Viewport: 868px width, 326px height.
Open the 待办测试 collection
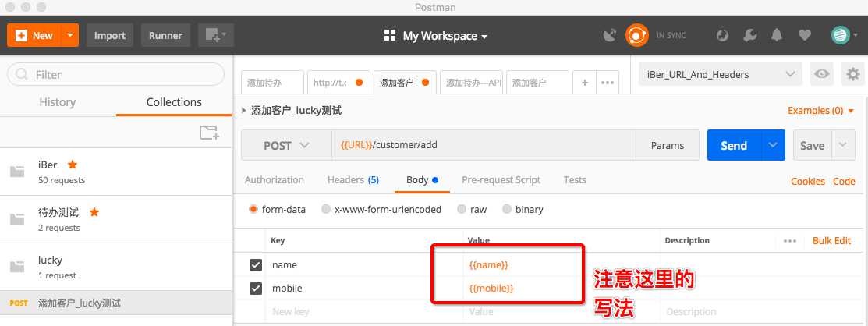point(116,219)
